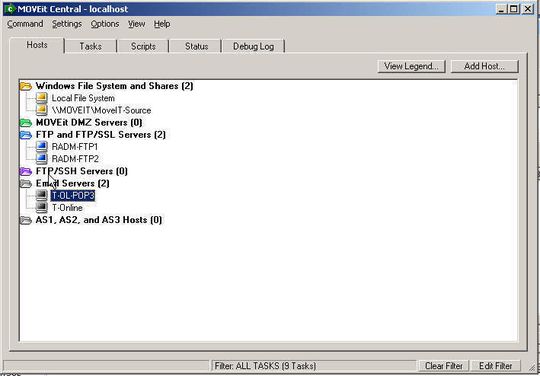The width and height of the screenshot is (540, 376).
Task: Switch to the Tasks tab
Action: [91, 46]
